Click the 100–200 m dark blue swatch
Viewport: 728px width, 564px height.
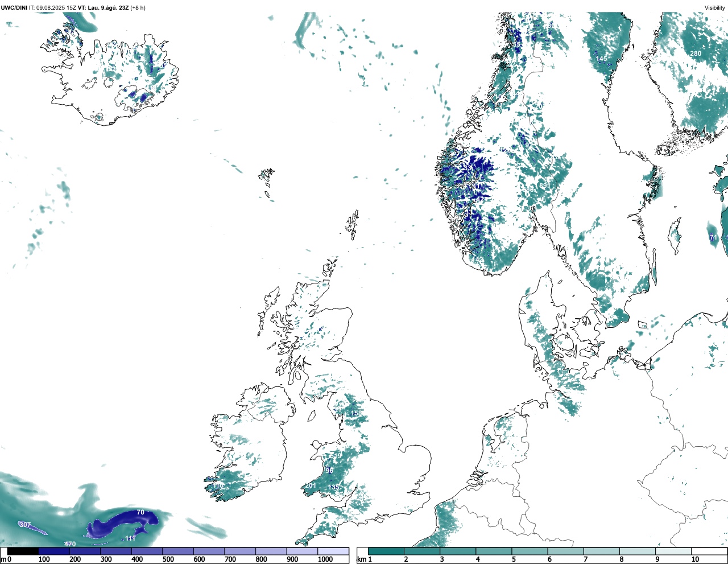click(x=54, y=551)
